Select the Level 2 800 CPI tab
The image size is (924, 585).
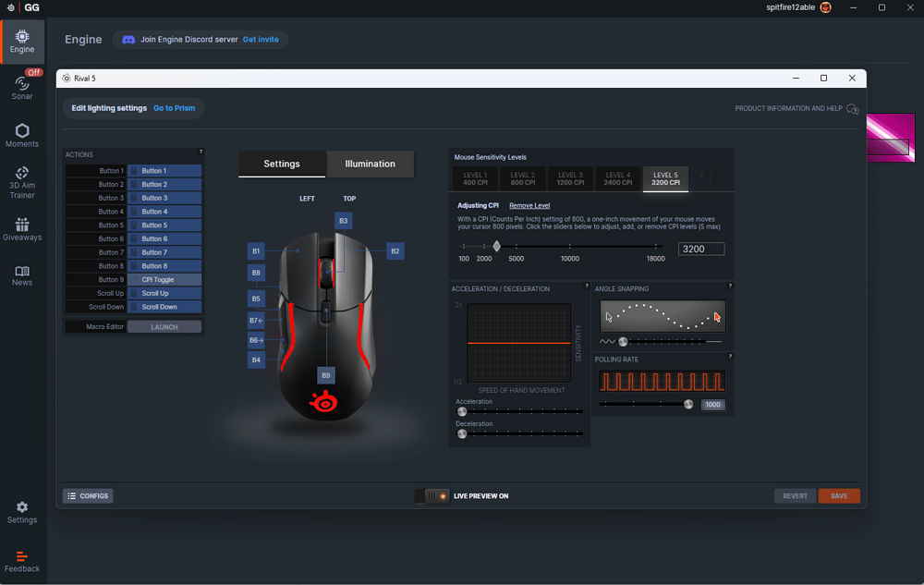click(522, 177)
